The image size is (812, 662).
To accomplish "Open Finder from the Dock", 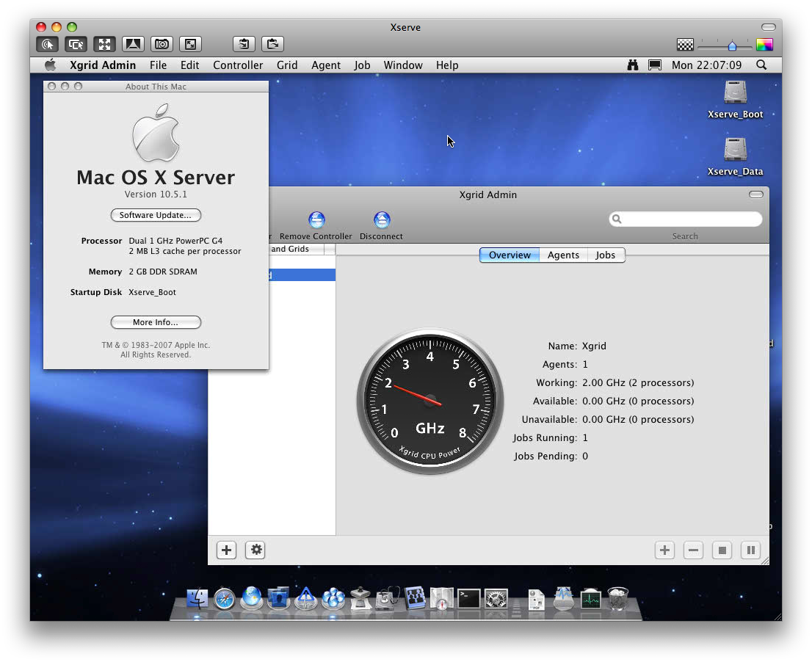I will point(197,599).
